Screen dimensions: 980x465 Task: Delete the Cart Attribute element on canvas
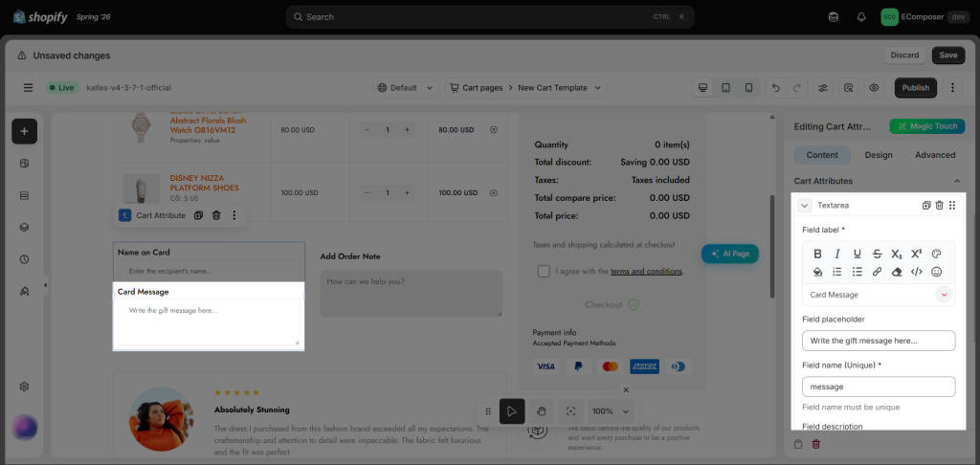tap(216, 215)
